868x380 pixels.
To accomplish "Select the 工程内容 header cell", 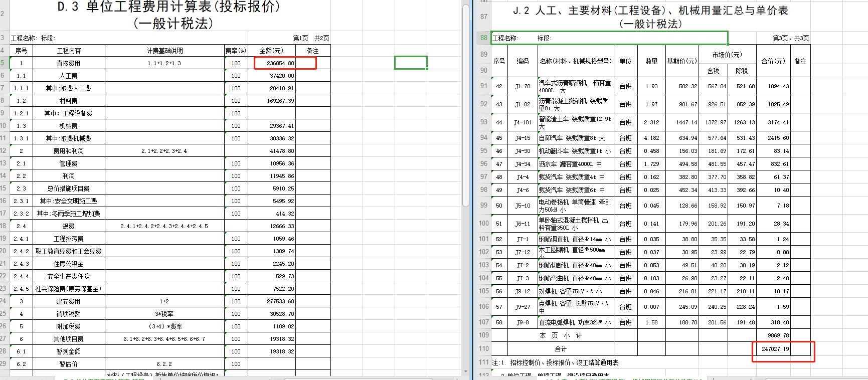I will 69,51.
